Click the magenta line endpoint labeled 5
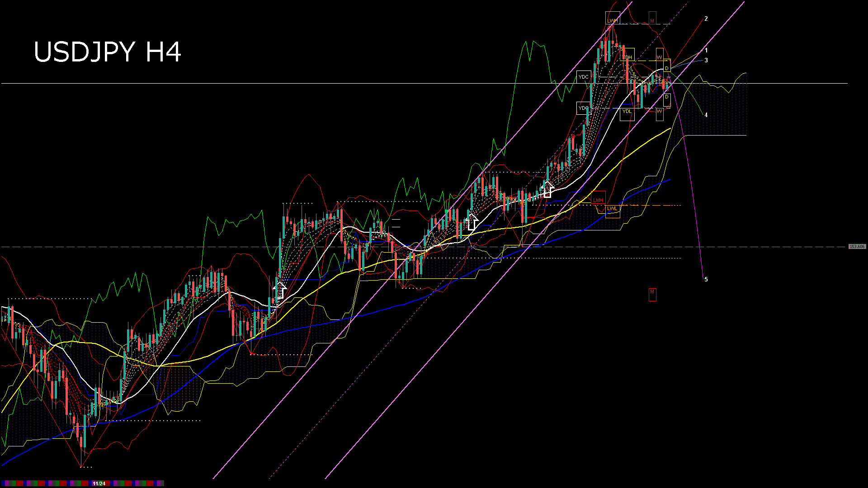This screenshot has height=488, width=868. click(707, 279)
